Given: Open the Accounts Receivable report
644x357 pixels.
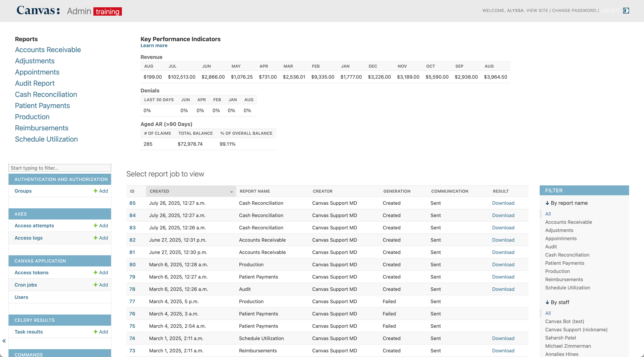Looking at the screenshot, I should [48, 50].
